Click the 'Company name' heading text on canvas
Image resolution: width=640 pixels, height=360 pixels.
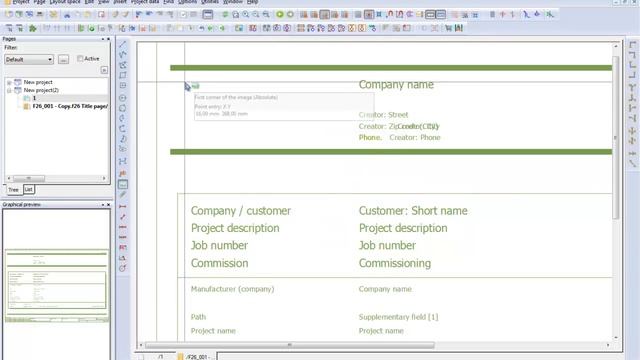pos(396,85)
